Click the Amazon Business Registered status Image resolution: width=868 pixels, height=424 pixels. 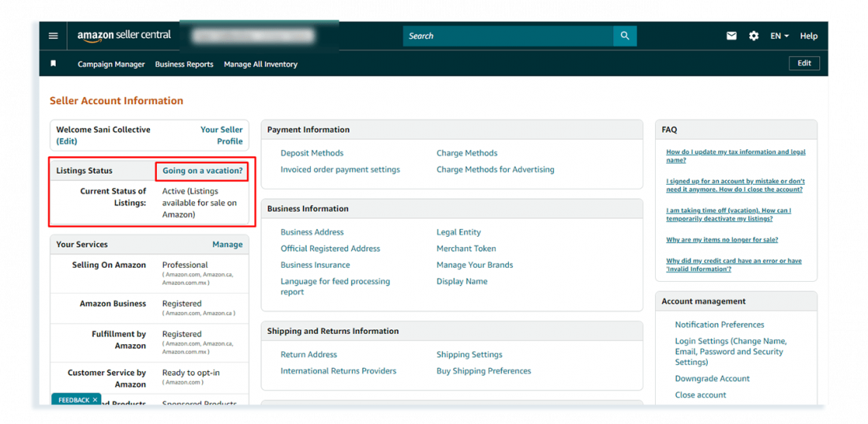[181, 304]
